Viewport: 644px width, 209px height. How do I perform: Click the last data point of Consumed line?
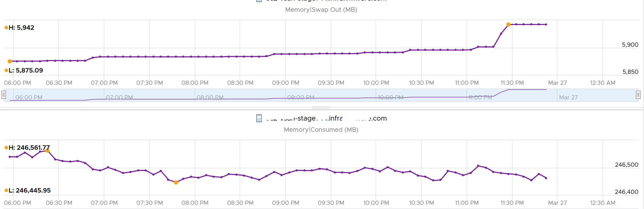tap(546, 178)
